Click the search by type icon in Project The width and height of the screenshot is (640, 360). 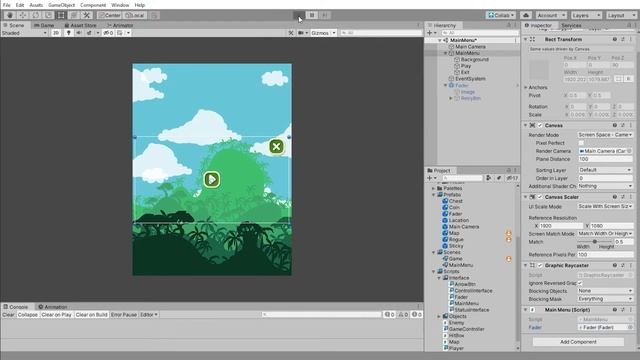(x=489, y=178)
